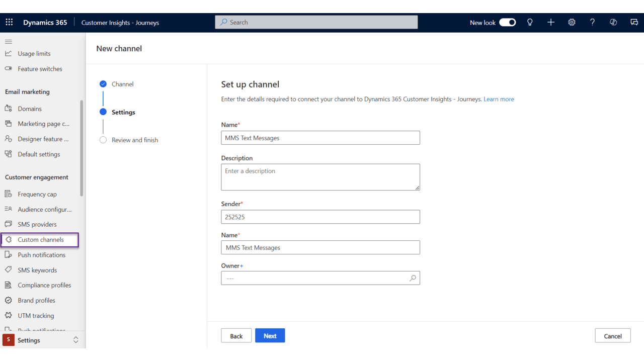This screenshot has height=362, width=644.
Task: Click the SMS providers icon
Action: click(x=9, y=224)
